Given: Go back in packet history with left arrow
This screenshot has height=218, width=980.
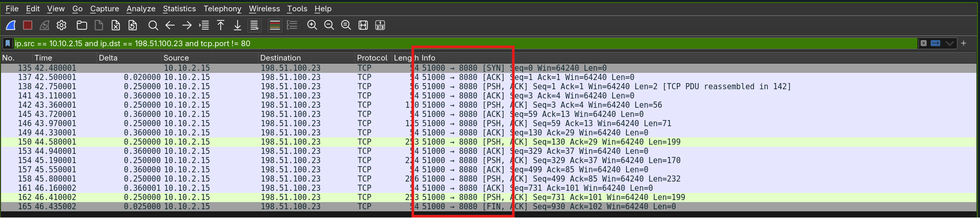Looking at the screenshot, I should 170,25.
